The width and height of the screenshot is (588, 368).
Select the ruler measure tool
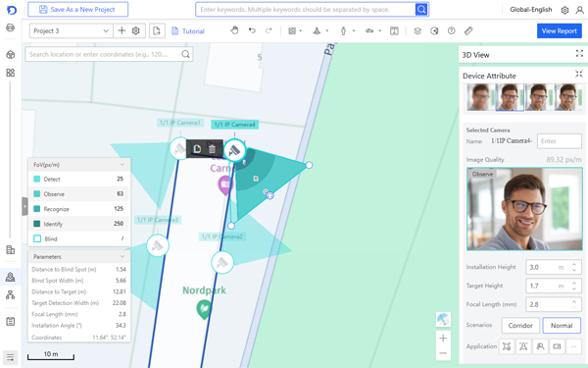click(x=468, y=30)
